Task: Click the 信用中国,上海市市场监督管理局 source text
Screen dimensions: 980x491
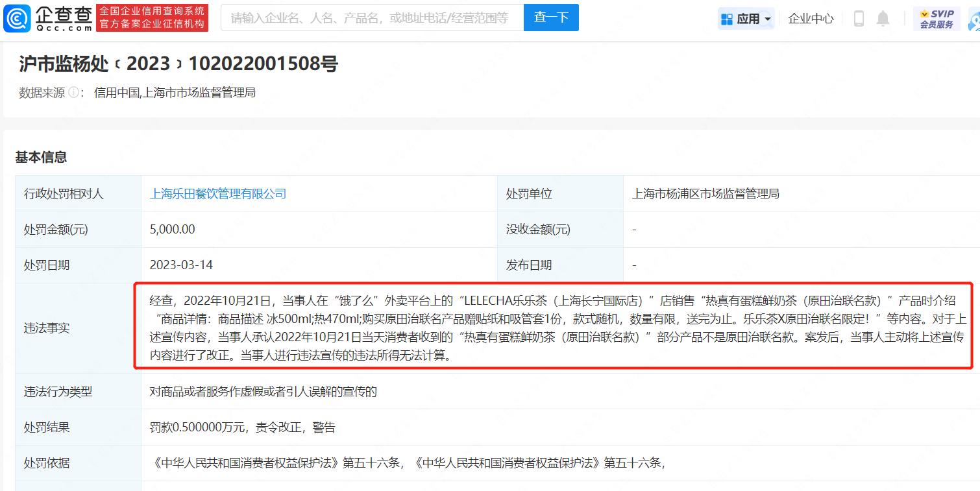Action: click(x=175, y=93)
